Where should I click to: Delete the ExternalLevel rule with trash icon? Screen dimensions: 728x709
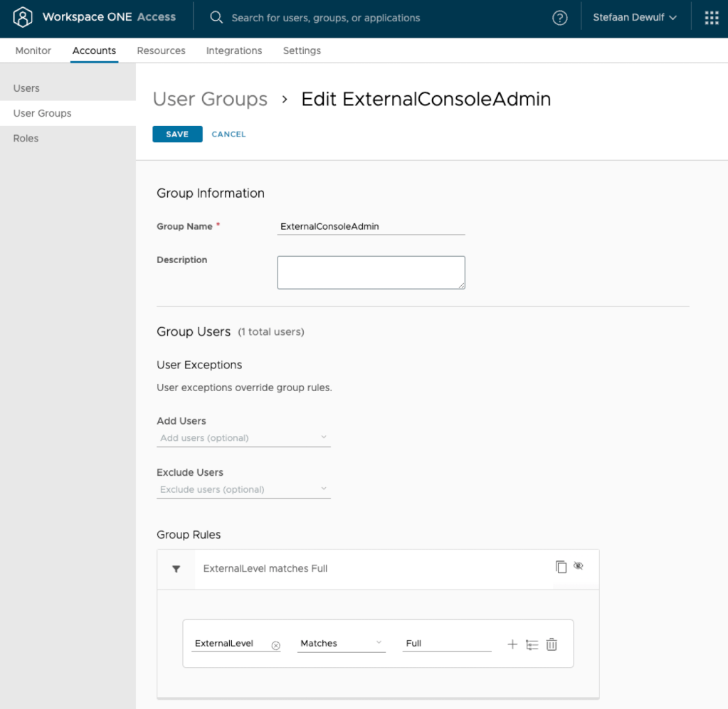552,645
